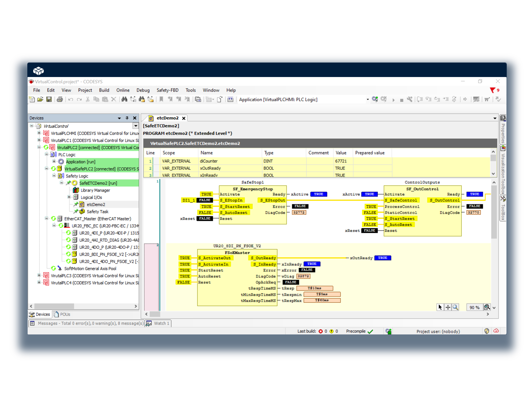Select the pointer tool in the FBD editor
The width and height of the screenshot is (532, 413).
click(x=440, y=307)
